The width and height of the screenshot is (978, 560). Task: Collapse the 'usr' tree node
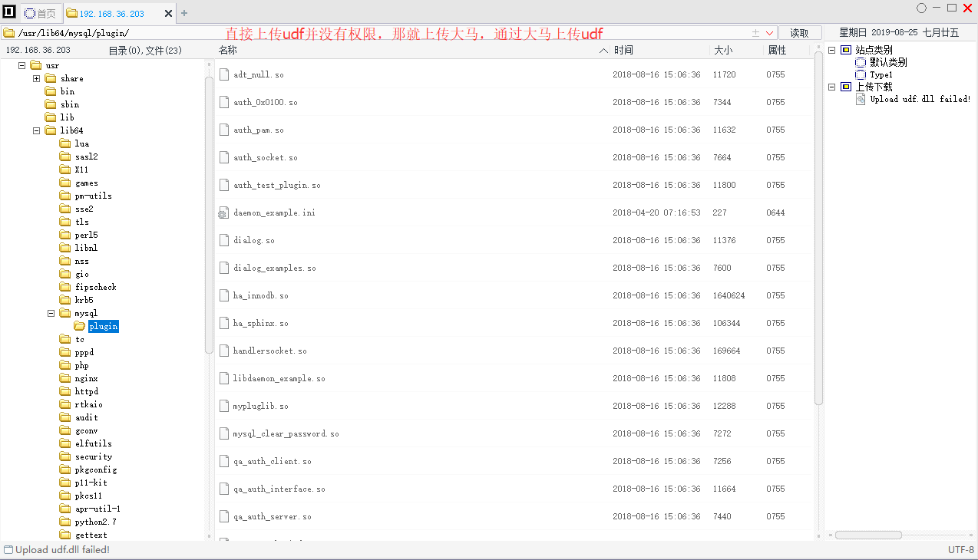pos(21,65)
